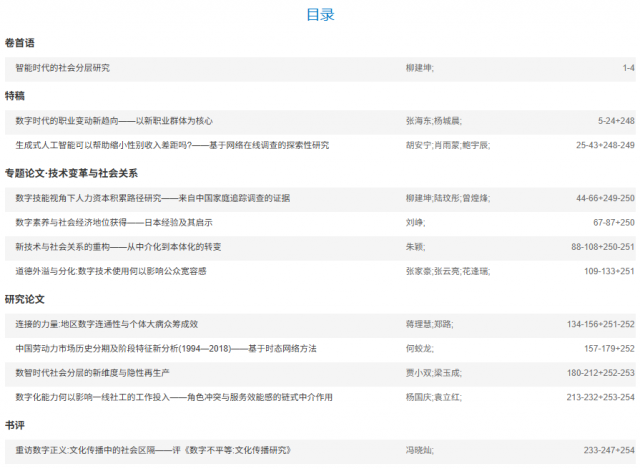Screen dimensions: 640x469
Task: Click author name 朱颖
Action: (413, 246)
